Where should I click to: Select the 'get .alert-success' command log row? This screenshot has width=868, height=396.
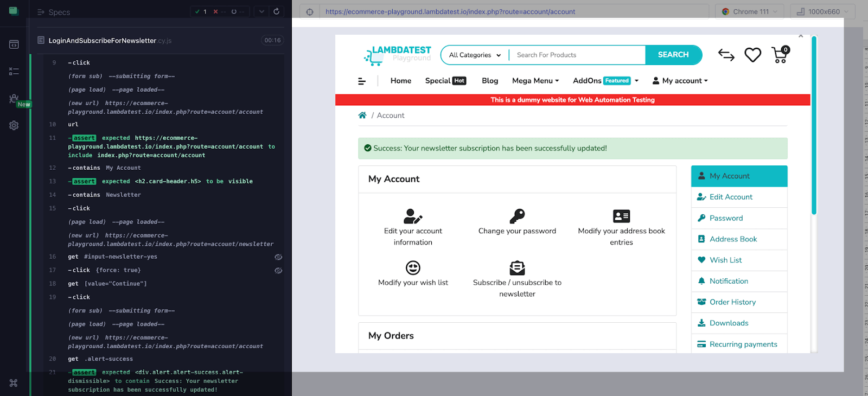point(163,359)
